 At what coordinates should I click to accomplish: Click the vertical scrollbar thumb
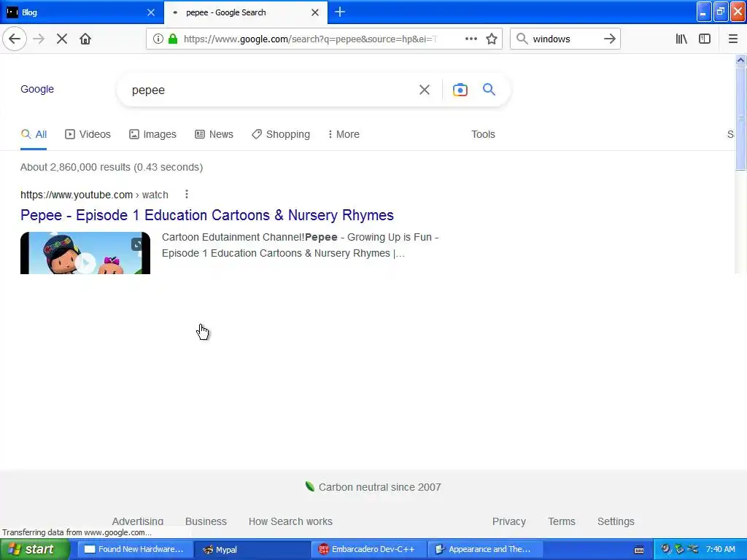click(x=740, y=118)
